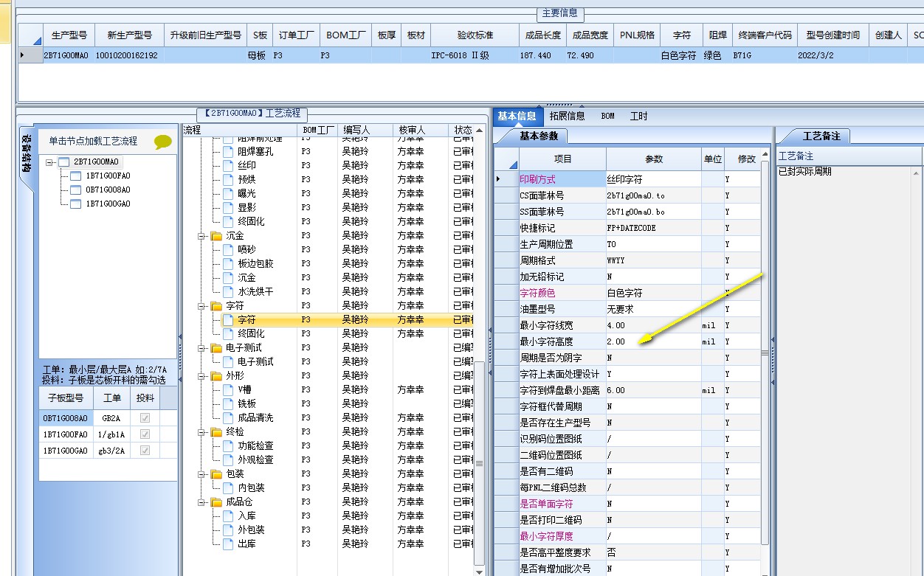Click the 已封实际周期 remark text

805,171
